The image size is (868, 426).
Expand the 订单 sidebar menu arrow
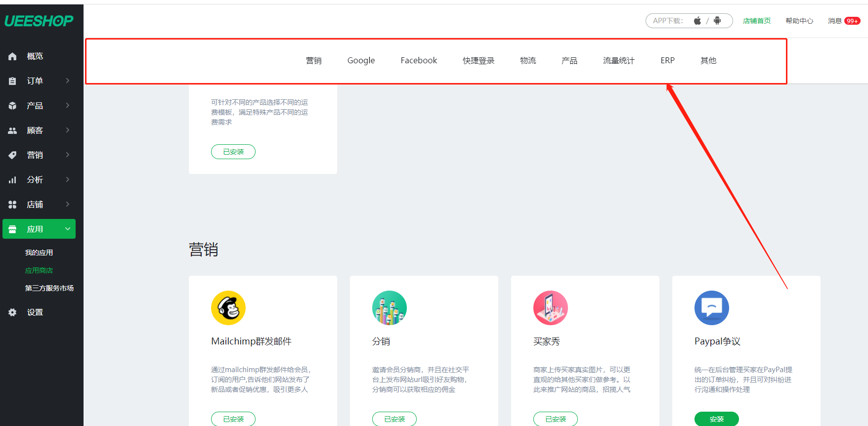[x=68, y=81]
